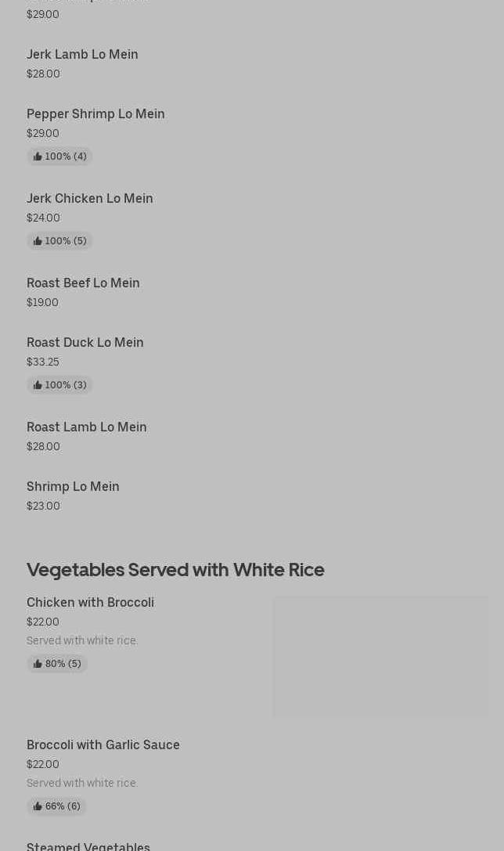Click the Chicken with Broccoli photo placeholder
Image resolution: width=504 pixels, height=851 pixels.
[x=380, y=657]
